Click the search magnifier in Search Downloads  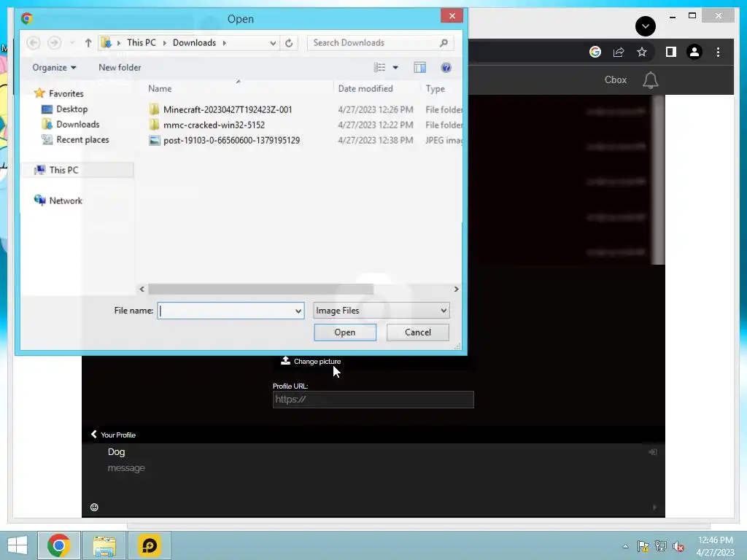(x=444, y=43)
